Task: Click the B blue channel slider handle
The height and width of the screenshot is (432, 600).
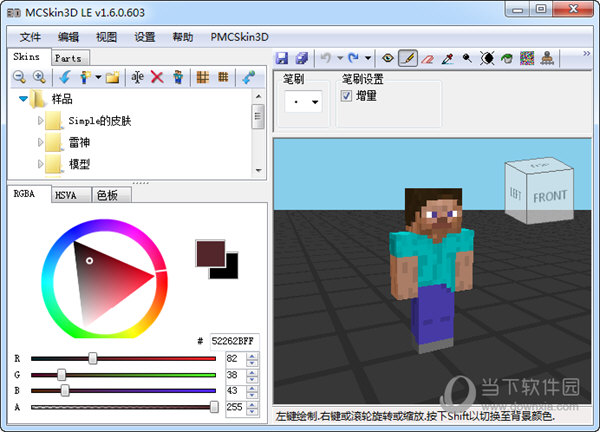Action: pos(65,391)
